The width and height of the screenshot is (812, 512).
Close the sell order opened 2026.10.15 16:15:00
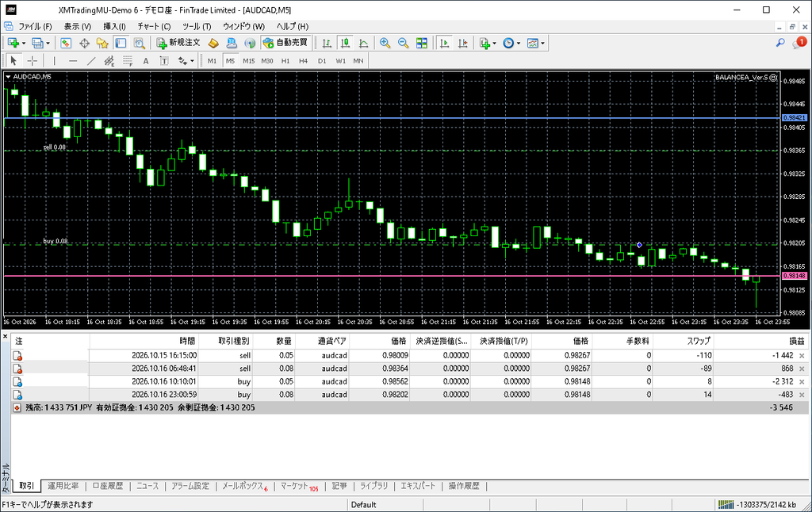(x=802, y=356)
